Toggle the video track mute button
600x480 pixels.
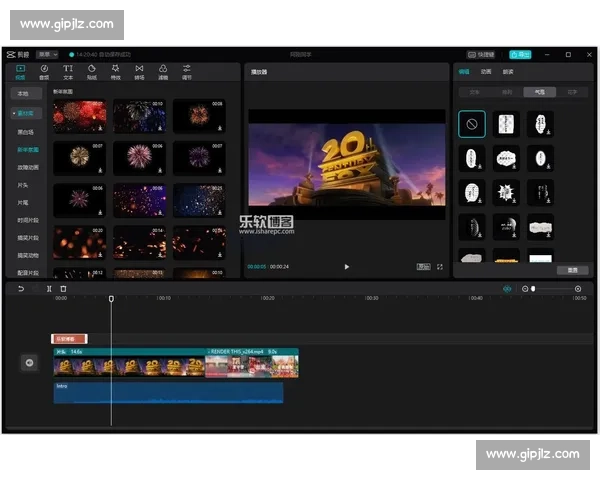pos(29,362)
